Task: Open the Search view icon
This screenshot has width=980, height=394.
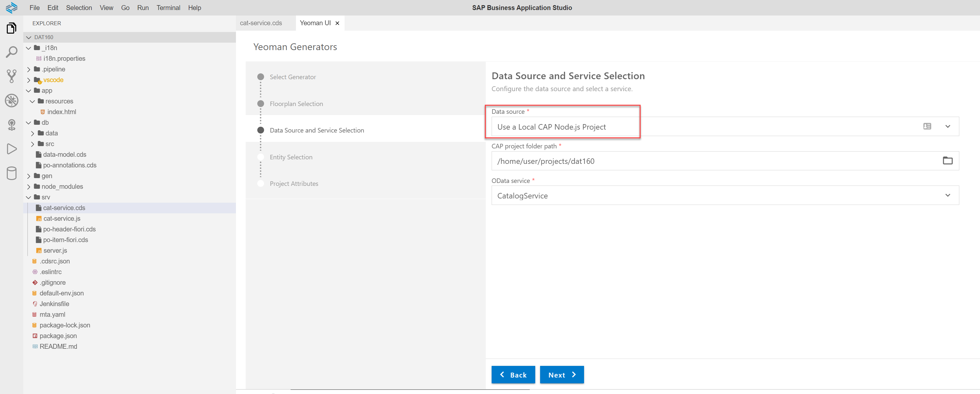Action: click(11, 52)
